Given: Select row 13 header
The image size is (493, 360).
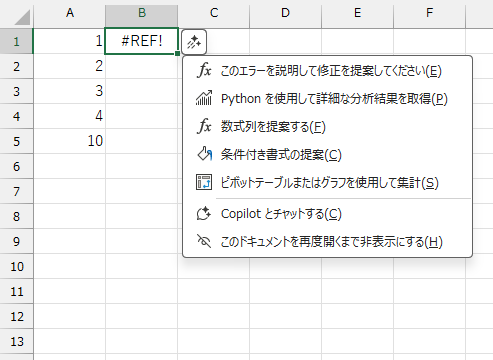Looking at the screenshot, I should 16,341.
